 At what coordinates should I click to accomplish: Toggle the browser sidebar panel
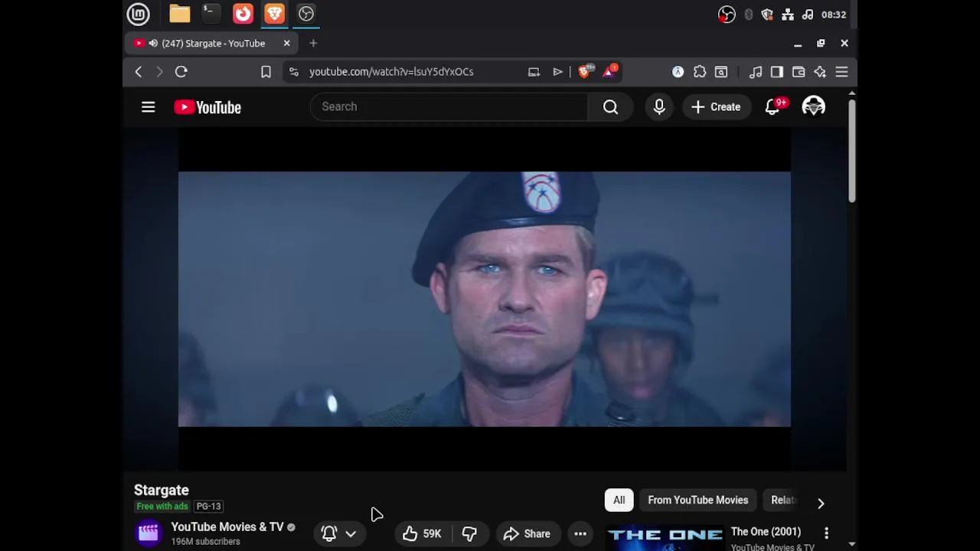(777, 71)
